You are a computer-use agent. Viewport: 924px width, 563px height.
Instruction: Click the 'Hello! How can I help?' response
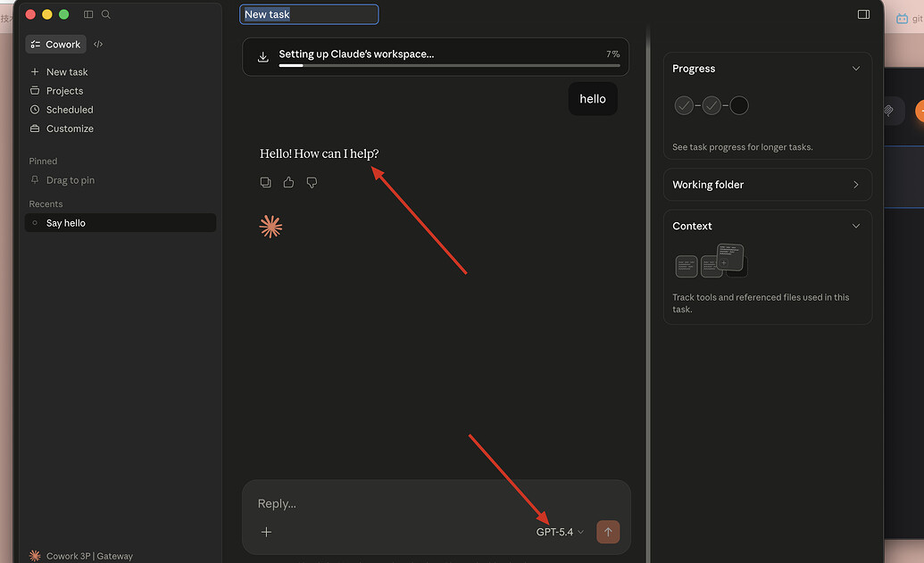(320, 153)
